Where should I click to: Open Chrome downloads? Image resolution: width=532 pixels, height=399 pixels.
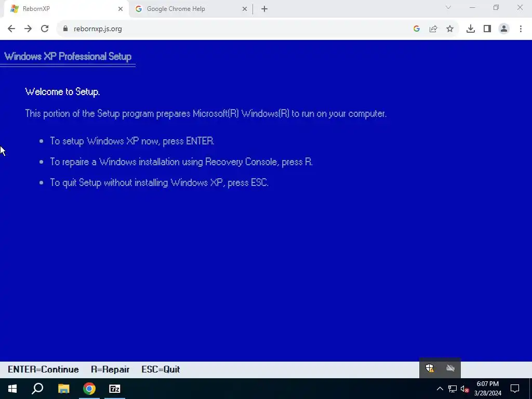pos(471,29)
